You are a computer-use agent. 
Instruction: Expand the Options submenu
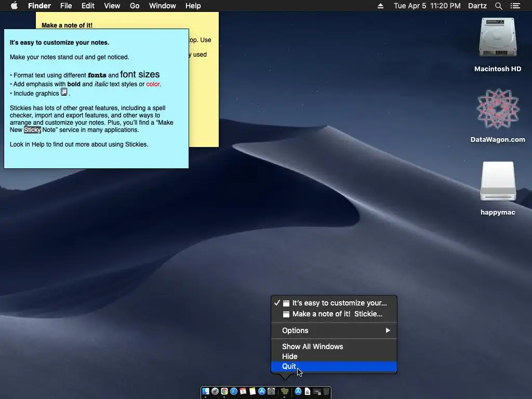[x=334, y=330]
